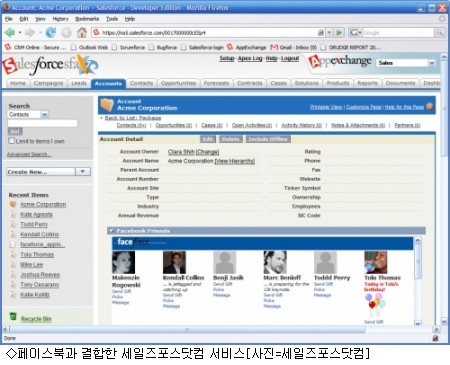Click the horizontal scrollbar at page bottom
Viewport: 450px width, 365px height.
point(187,329)
